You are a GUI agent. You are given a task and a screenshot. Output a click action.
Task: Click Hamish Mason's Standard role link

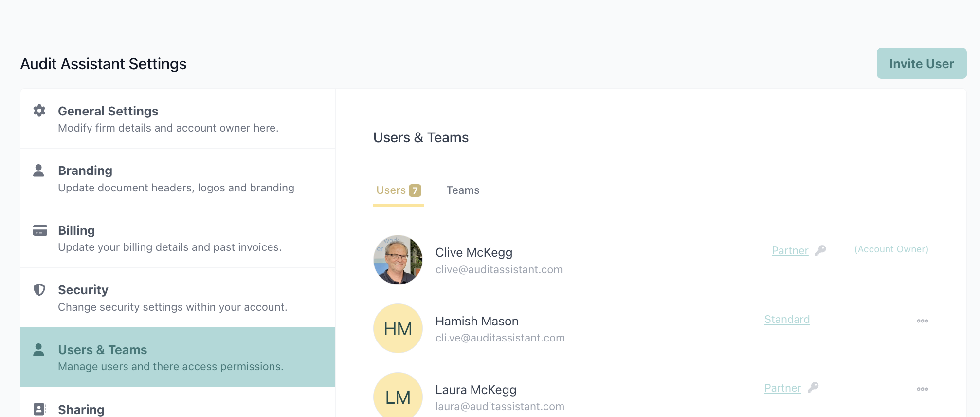click(x=787, y=320)
